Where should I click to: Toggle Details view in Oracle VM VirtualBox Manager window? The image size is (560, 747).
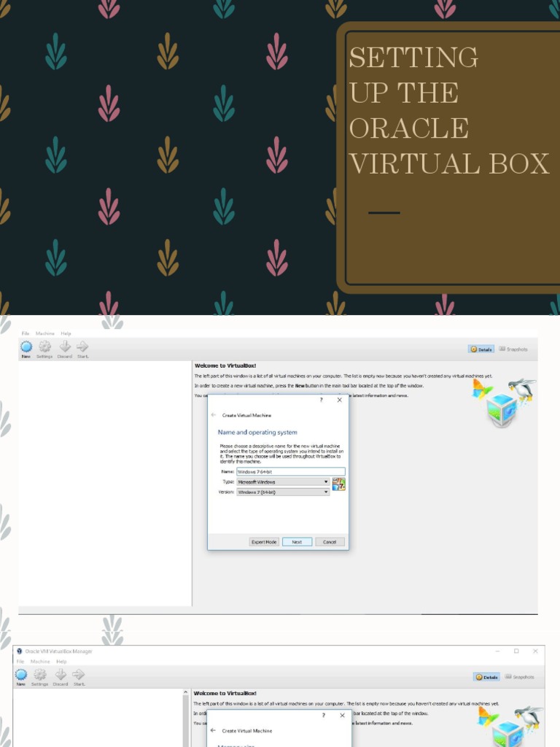coord(486,677)
